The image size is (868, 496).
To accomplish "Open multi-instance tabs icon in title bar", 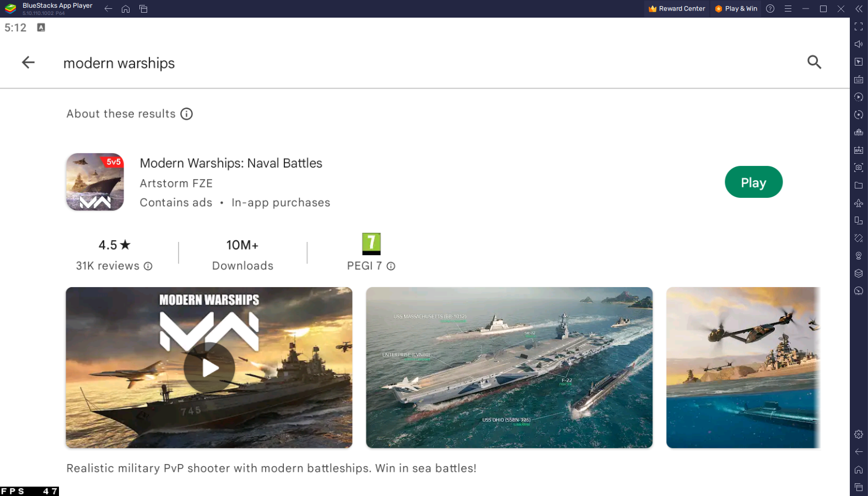I will pos(143,9).
